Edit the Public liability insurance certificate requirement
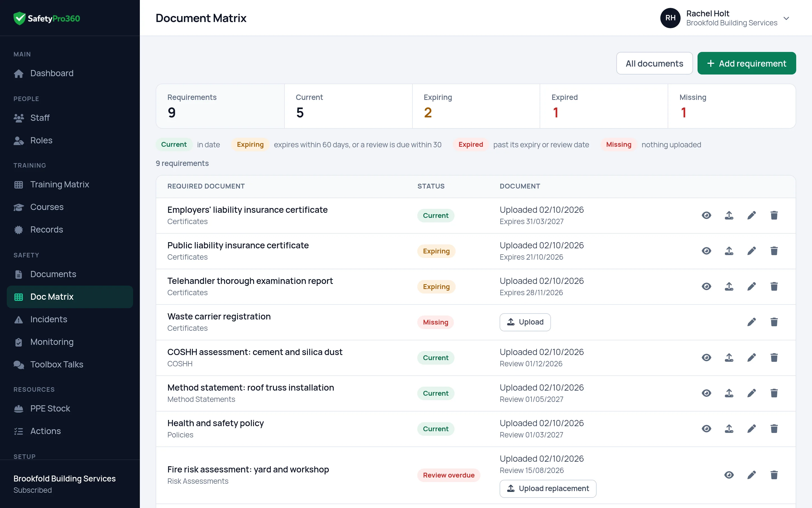Image resolution: width=812 pixels, height=508 pixels. (x=751, y=251)
